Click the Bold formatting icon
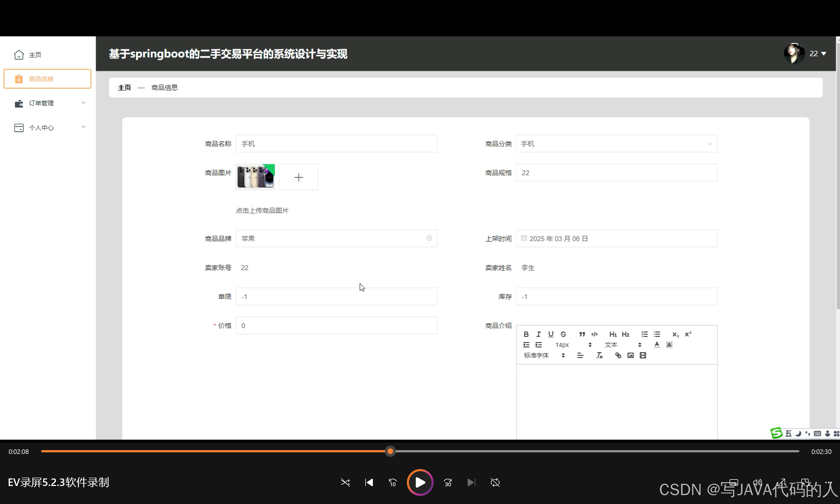The height and width of the screenshot is (504, 840). click(x=526, y=334)
